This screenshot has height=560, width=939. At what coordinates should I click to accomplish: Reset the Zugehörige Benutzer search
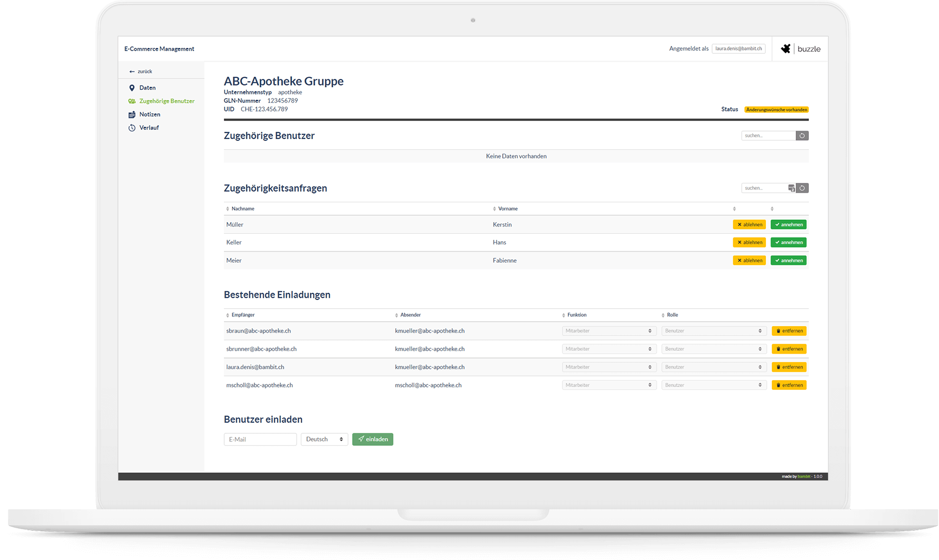click(802, 135)
